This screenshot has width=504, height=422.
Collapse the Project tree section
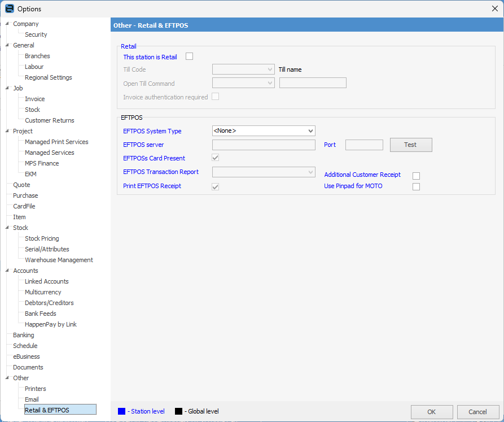point(7,131)
